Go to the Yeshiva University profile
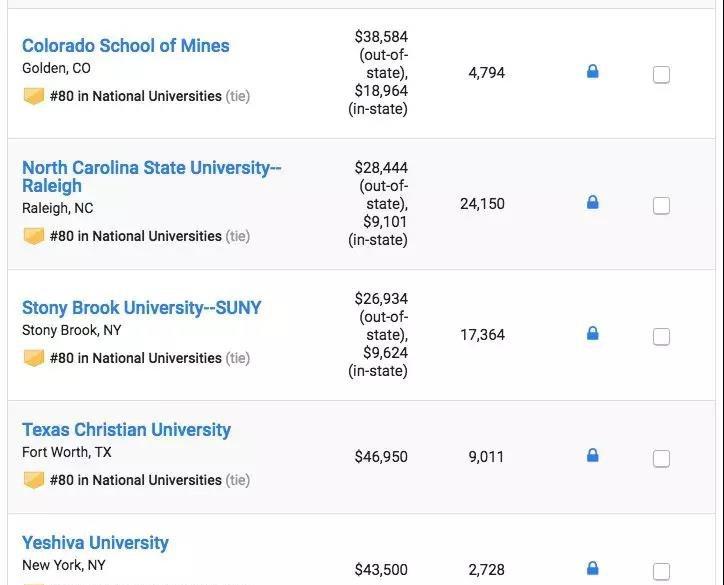The width and height of the screenshot is (724, 585). point(95,543)
